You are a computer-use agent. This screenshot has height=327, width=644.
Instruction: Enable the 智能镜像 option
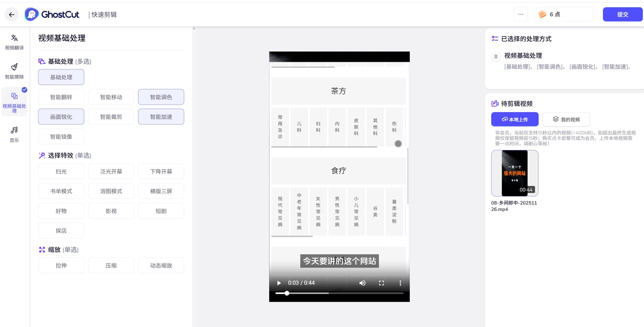pyautogui.click(x=61, y=136)
